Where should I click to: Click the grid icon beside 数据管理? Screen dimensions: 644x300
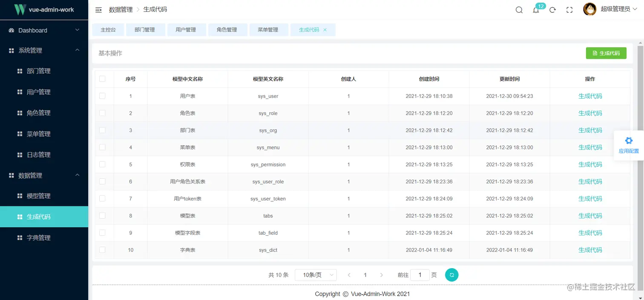[x=11, y=175]
